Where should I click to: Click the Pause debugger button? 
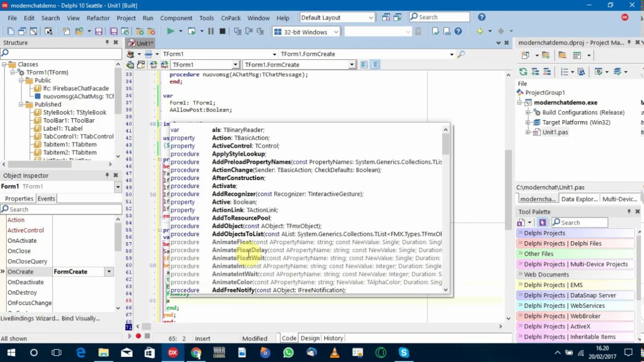pyautogui.click(x=211, y=32)
